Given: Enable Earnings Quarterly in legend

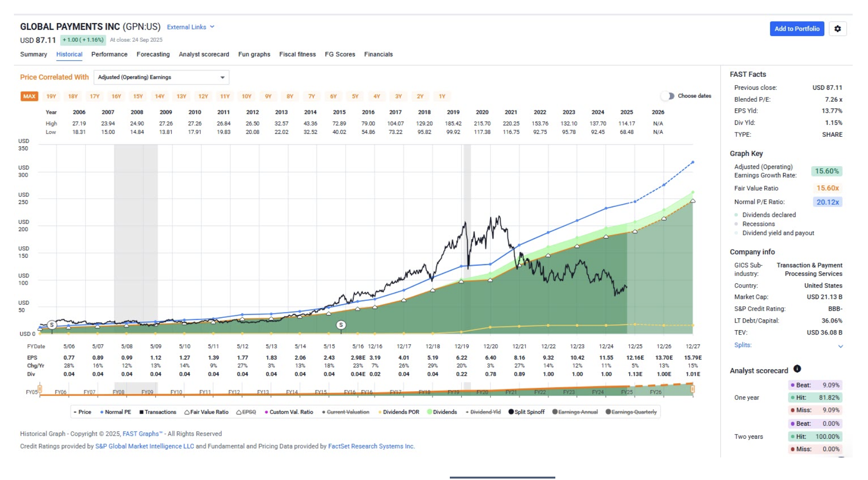Looking at the screenshot, I should (631, 412).
